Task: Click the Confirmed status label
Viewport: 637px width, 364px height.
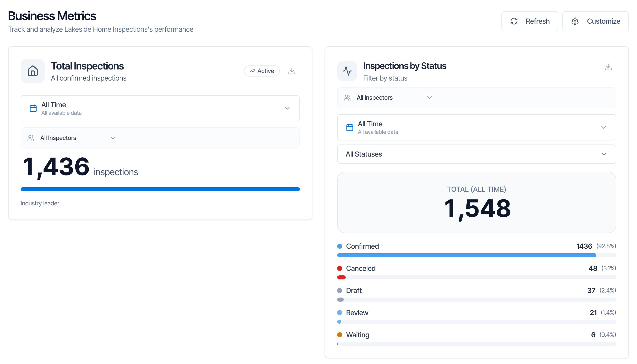Action: pyautogui.click(x=362, y=246)
